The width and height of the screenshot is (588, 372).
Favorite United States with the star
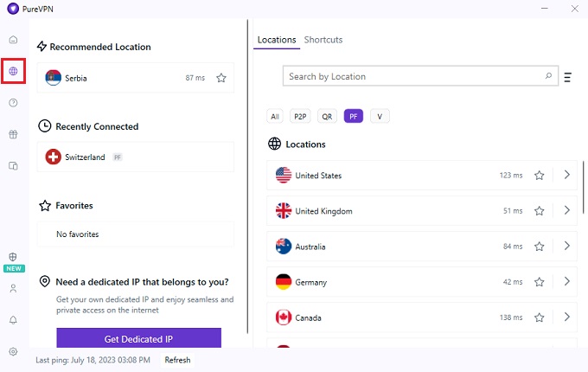point(540,175)
